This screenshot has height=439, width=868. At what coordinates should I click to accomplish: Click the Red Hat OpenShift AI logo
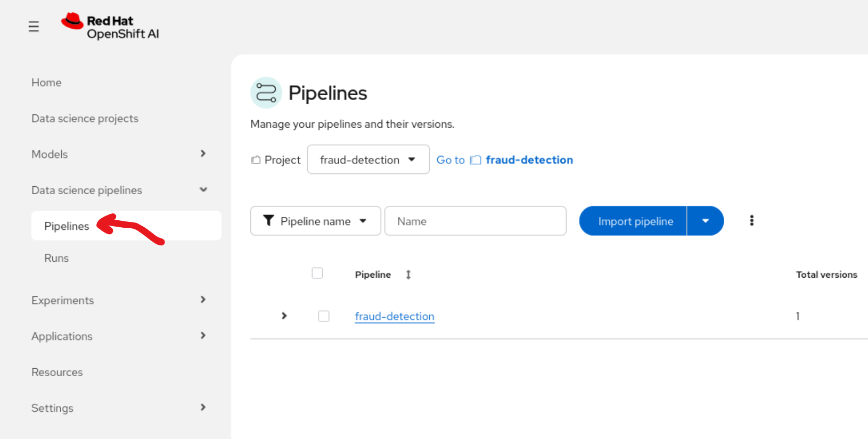point(110,27)
